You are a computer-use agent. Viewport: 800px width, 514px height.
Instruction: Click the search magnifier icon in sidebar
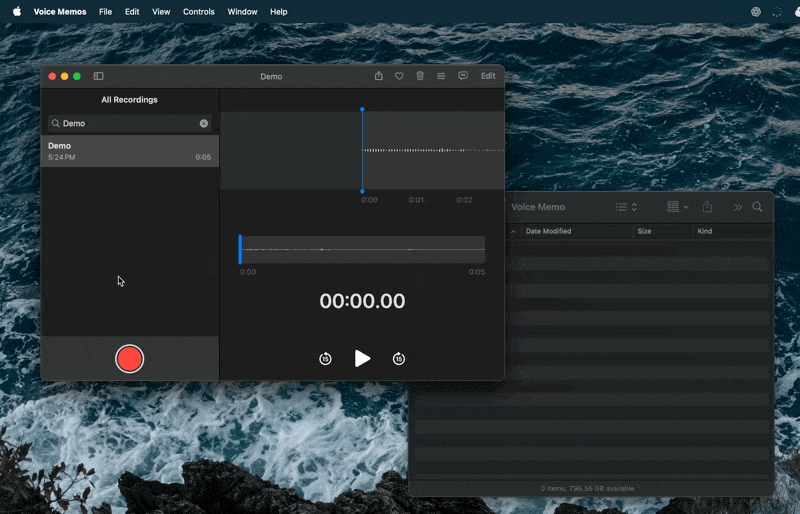pos(56,124)
